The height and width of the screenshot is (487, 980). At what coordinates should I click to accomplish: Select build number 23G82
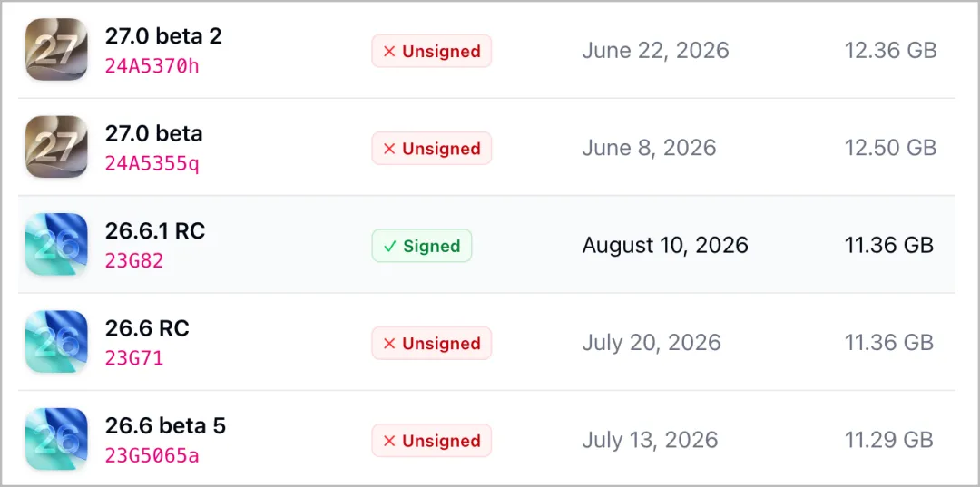pyautogui.click(x=133, y=260)
